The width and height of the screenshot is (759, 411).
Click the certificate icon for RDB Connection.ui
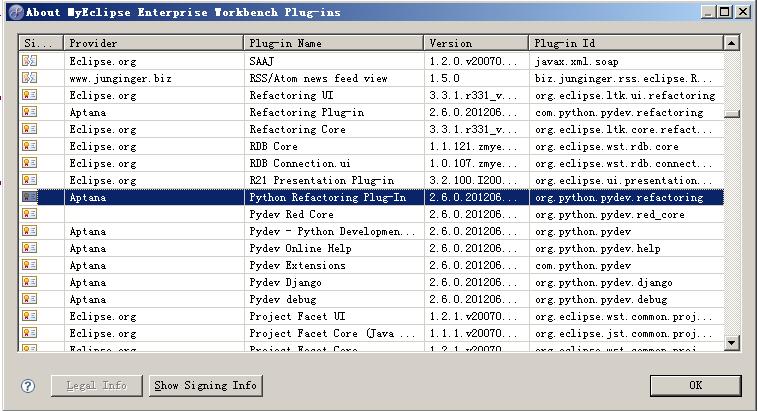point(29,162)
